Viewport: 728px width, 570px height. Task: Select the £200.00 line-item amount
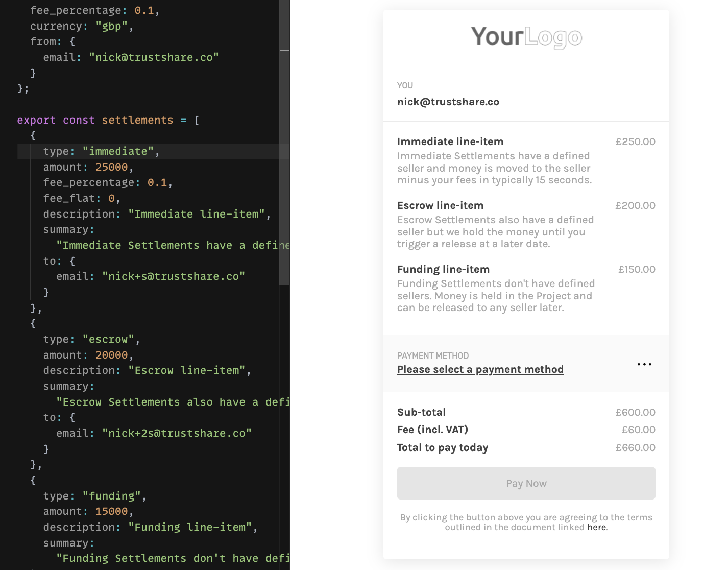tap(635, 205)
